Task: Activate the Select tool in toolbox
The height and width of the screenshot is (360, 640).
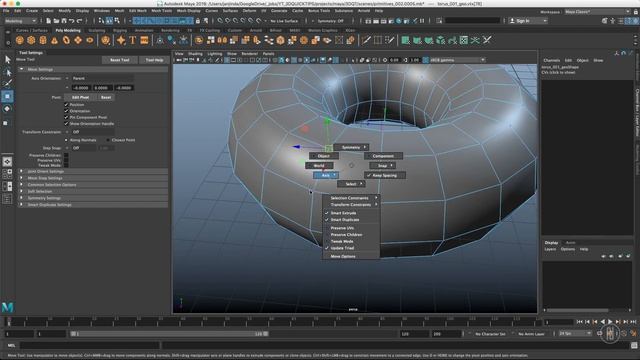Action: click(x=7, y=60)
